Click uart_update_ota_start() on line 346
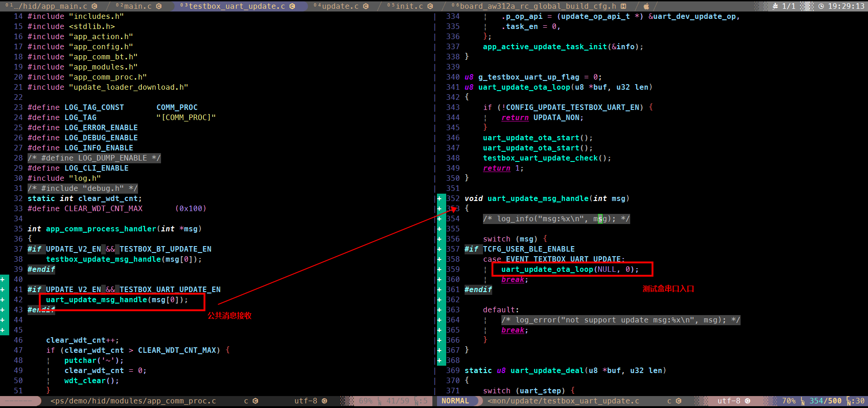Screen dimensions: 868x408 pos(538,138)
